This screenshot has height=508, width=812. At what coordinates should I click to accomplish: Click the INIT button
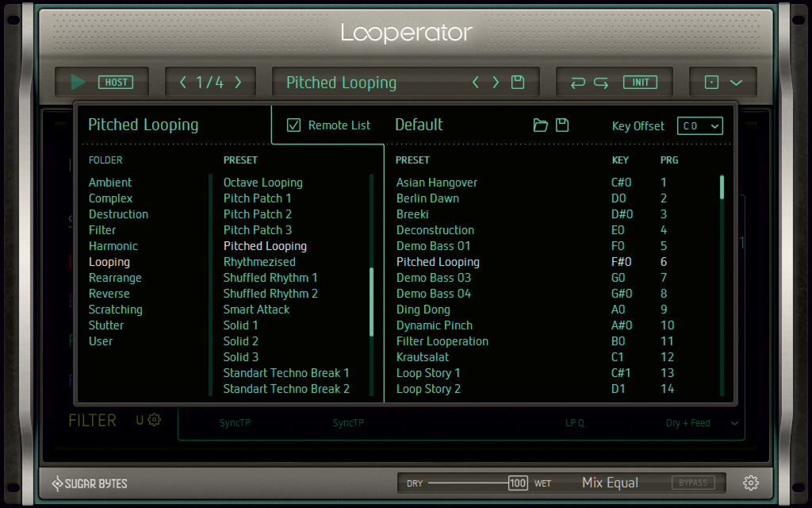[641, 82]
